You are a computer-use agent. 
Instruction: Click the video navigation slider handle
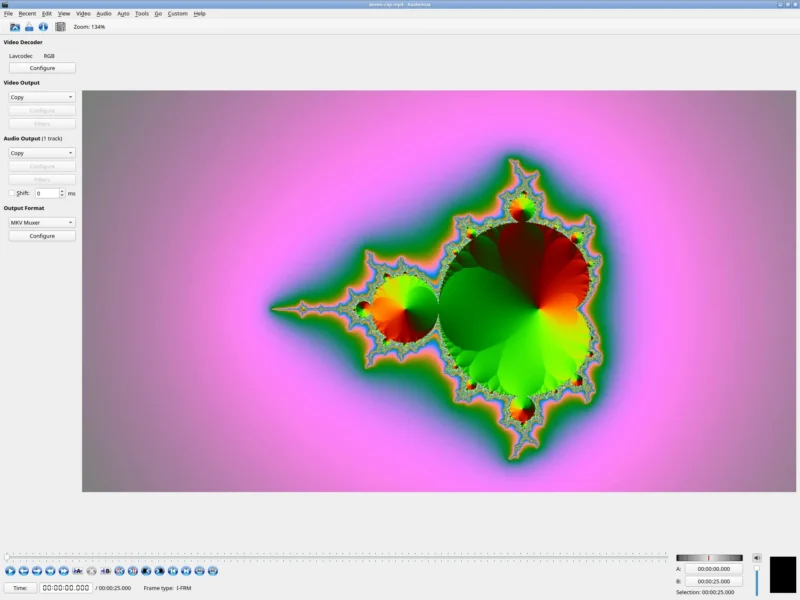pyautogui.click(x=7, y=557)
